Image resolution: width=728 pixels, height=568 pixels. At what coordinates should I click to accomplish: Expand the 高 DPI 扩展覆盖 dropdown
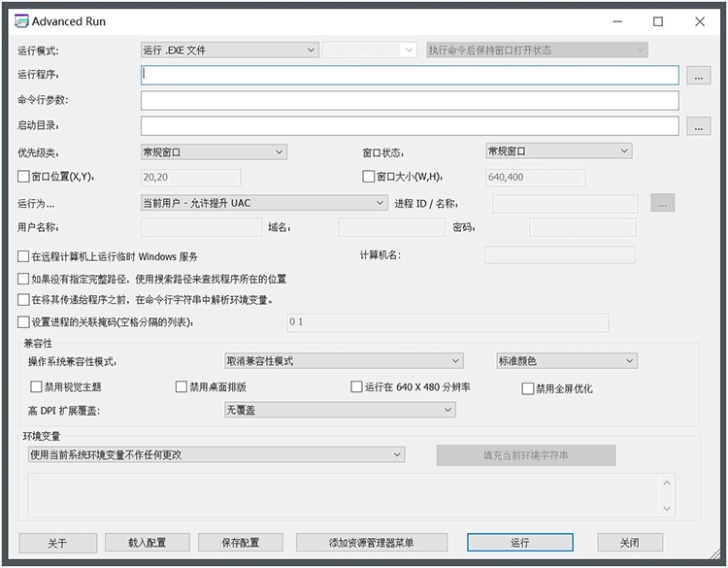click(340, 411)
